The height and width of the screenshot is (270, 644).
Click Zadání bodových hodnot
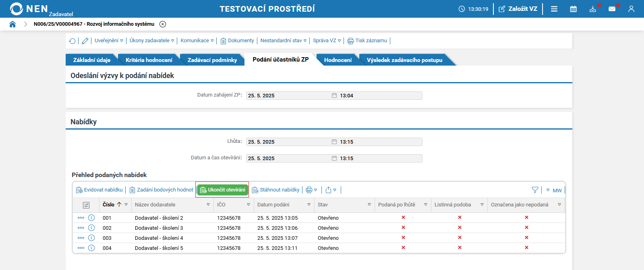point(161,190)
